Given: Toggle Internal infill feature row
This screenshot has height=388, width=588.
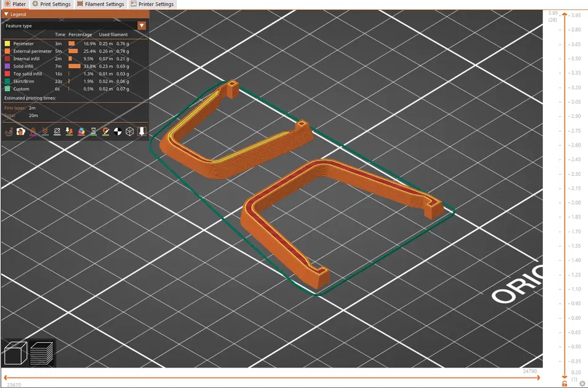Looking at the screenshot, I should point(75,58).
